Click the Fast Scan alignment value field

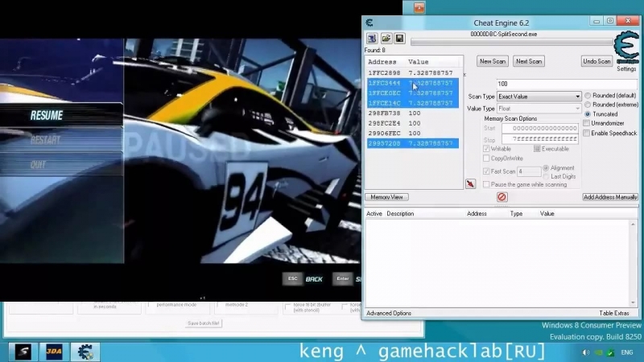[x=529, y=171]
